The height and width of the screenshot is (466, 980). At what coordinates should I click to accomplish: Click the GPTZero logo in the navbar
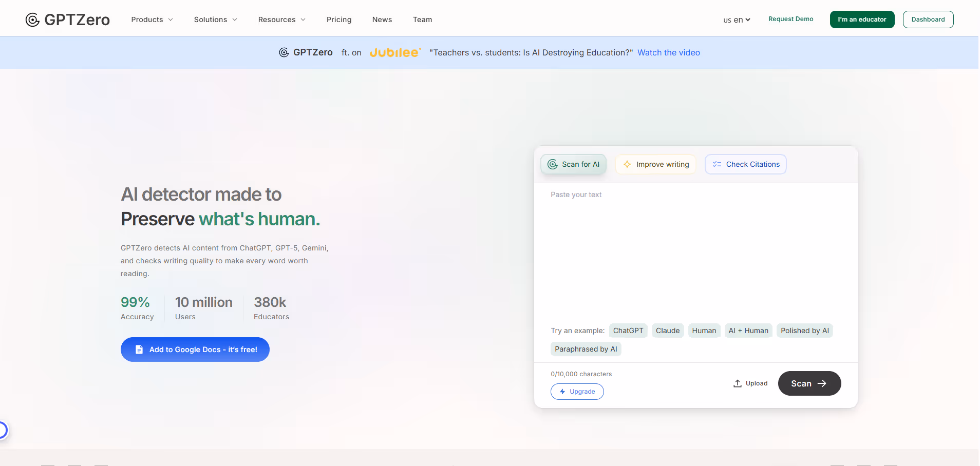pos(67,20)
